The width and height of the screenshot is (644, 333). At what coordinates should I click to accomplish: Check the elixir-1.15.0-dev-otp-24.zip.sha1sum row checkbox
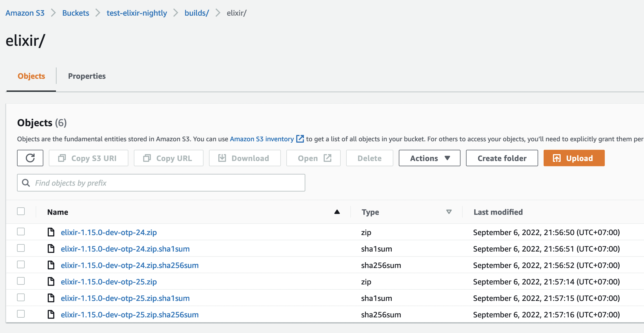pos(21,248)
